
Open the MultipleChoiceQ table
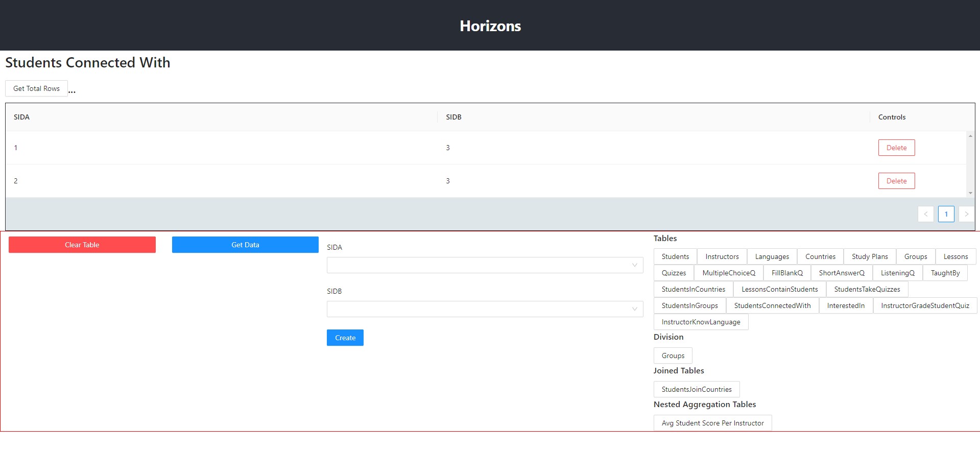[x=728, y=273]
